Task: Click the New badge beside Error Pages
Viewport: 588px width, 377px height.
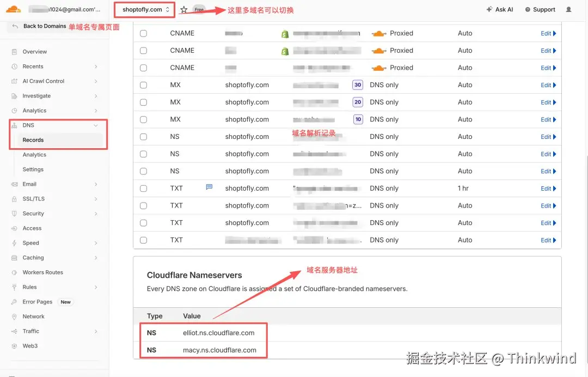Action: [x=66, y=302]
